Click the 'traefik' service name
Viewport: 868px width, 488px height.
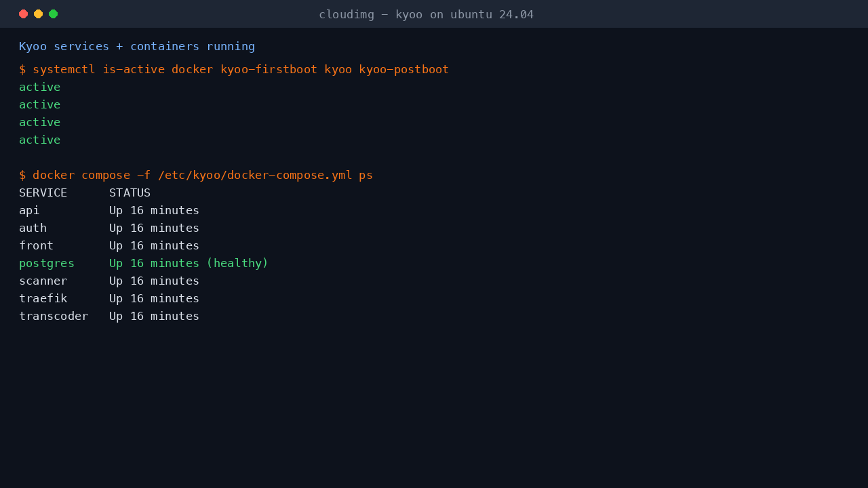tap(43, 298)
